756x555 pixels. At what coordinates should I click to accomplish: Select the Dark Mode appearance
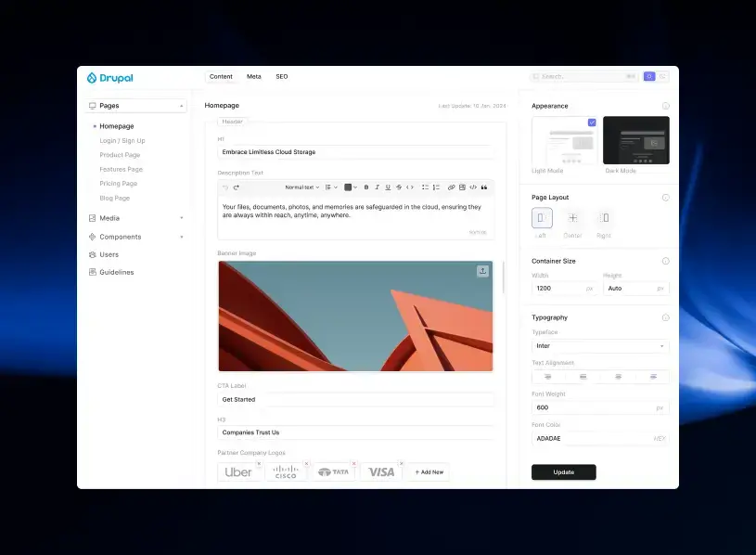(635, 141)
